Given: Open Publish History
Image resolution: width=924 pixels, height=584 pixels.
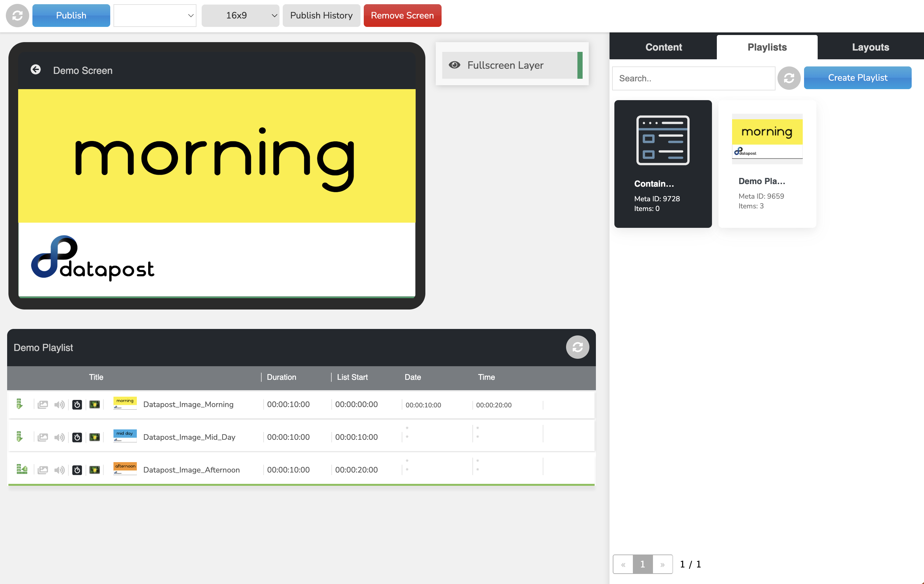Looking at the screenshot, I should pyautogui.click(x=321, y=15).
